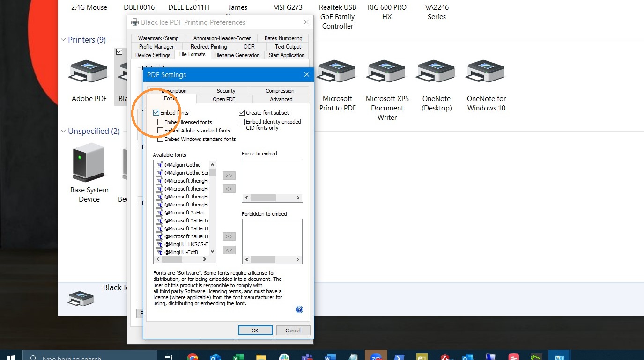
Task: Open the OCR tab in Printing Preferences
Action: tap(249, 47)
